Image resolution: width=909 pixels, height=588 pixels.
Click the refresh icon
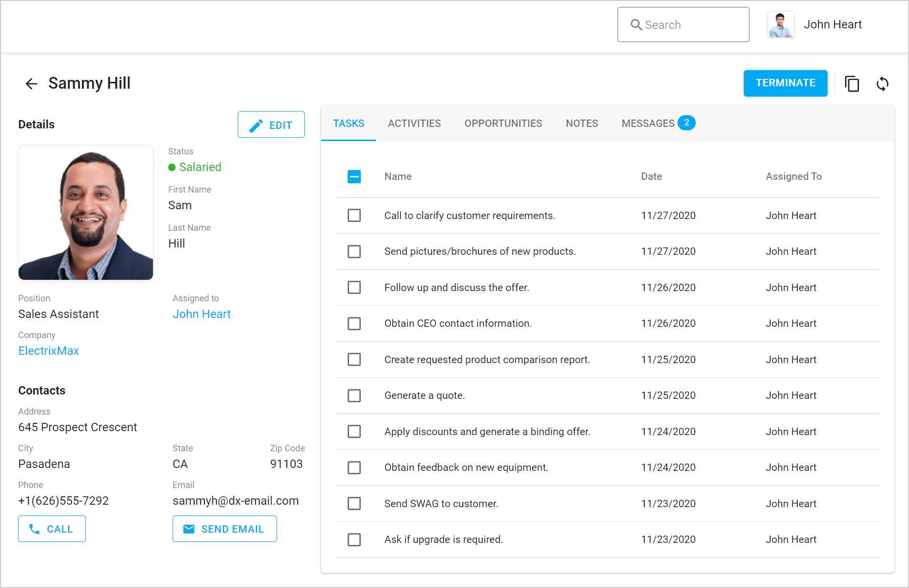pyautogui.click(x=883, y=84)
